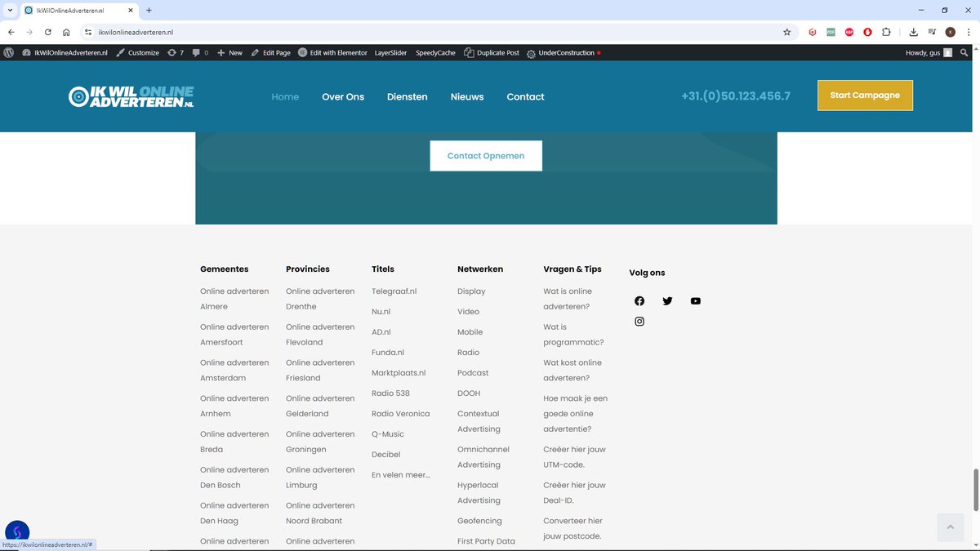Viewport: 980px width, 551px height.
Task: Click the round floating widget icon bottom-left
Action: click(x=17, y=532)
